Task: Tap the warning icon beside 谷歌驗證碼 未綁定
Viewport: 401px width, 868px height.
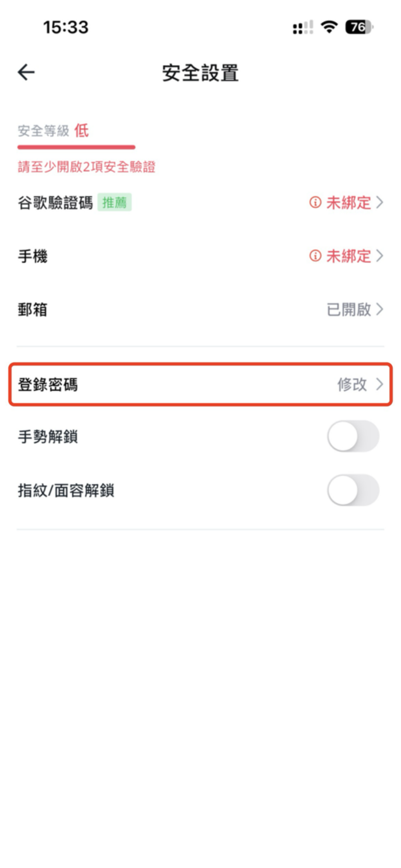Action: (x=315, y=202)
